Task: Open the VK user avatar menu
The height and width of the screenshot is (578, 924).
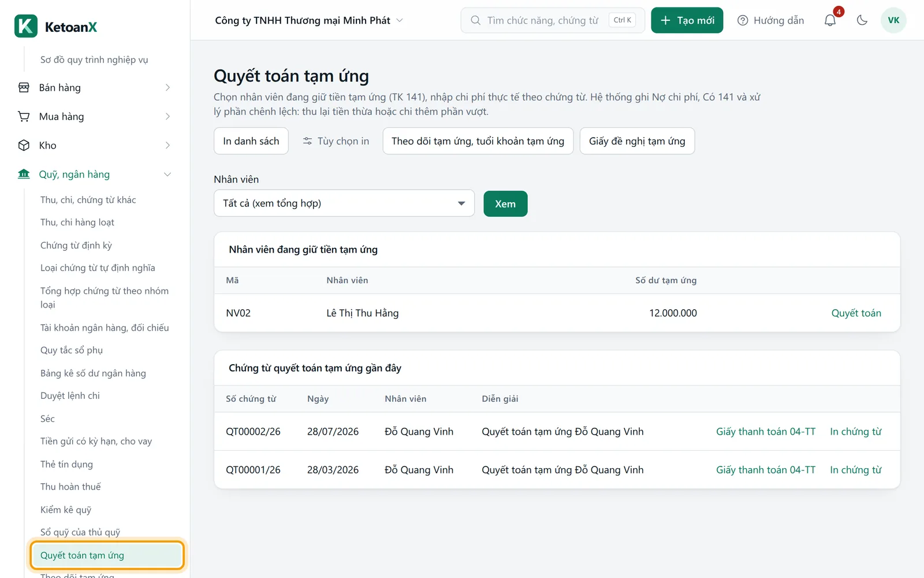Action: tap(893, 20)
